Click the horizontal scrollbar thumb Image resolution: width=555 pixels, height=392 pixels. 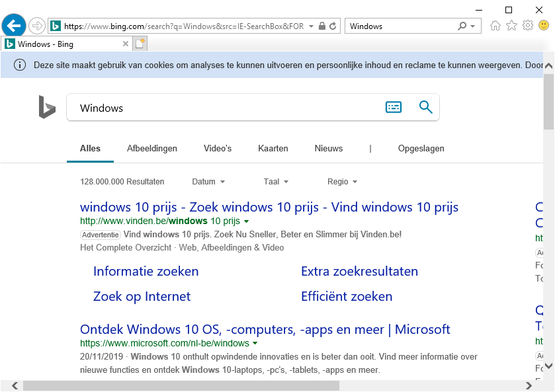click(181, 385)
